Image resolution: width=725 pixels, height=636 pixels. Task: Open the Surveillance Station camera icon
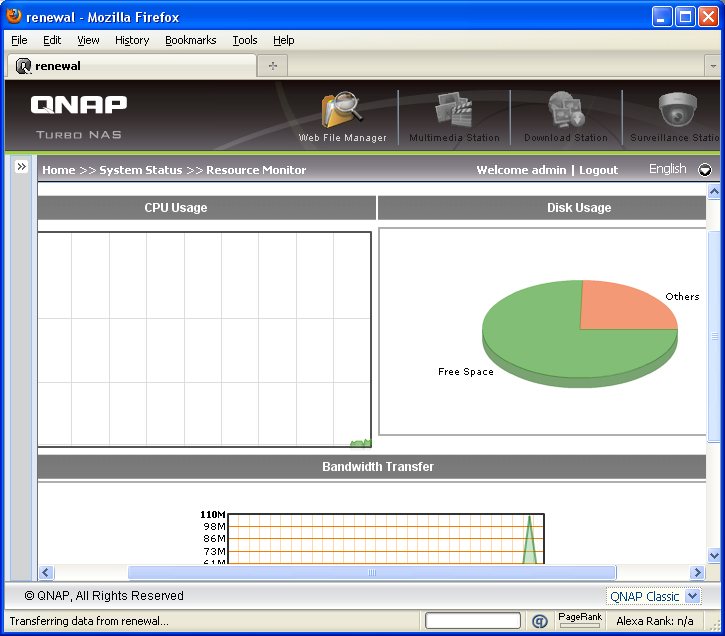click(678, 110)
